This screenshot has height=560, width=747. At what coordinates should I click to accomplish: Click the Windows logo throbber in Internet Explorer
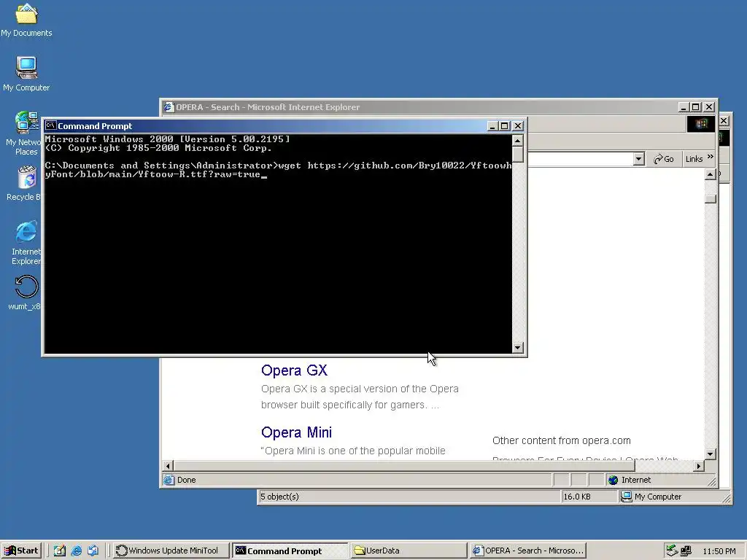pyautogui.click(x=701, y=124)
